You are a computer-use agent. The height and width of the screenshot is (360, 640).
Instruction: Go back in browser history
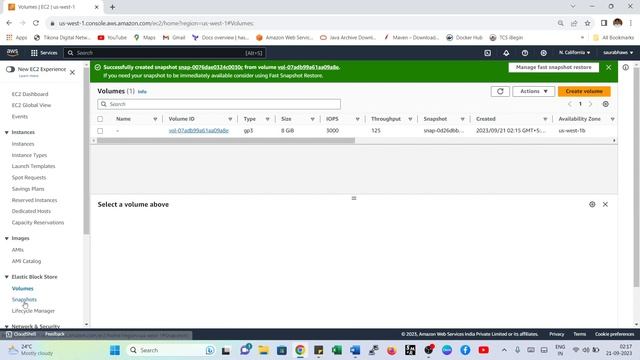9,23
